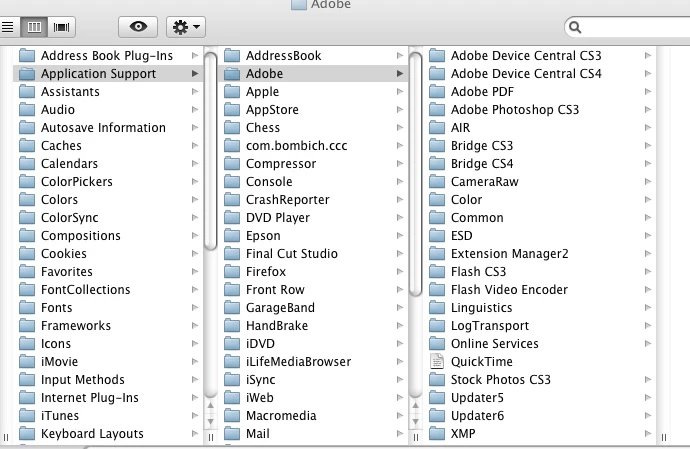Switch Finder to list view
690x449 pixels.
(x=9, y=27)
